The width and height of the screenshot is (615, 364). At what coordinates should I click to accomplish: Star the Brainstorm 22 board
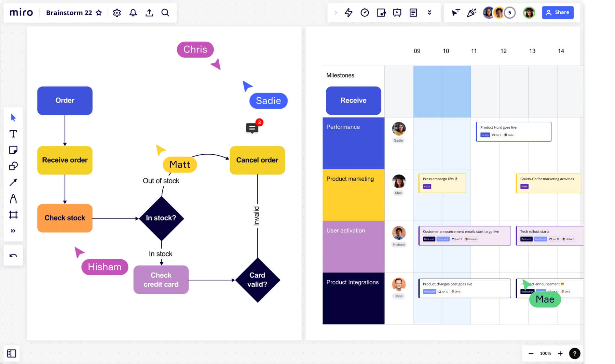(99, 13)
